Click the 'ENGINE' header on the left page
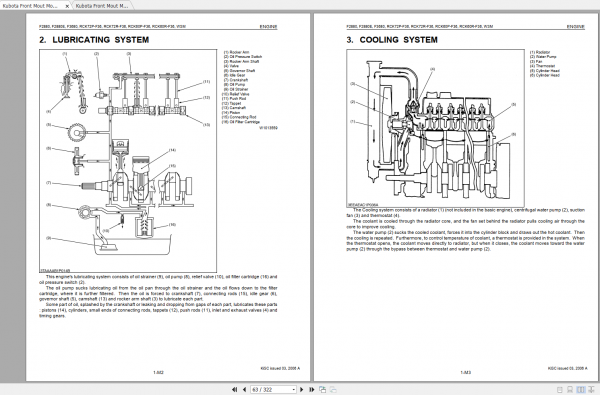This screenshot has height=395, width=600. (x=268, y=27)
